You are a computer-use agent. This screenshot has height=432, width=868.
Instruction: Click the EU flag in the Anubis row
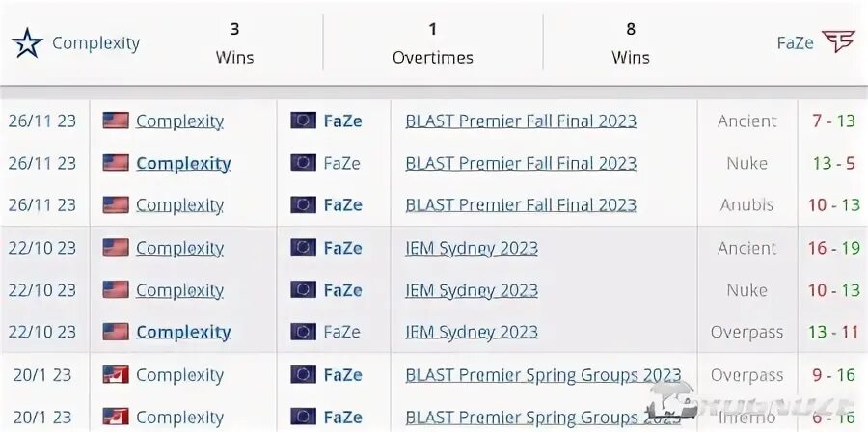click(x=303, y=205)
